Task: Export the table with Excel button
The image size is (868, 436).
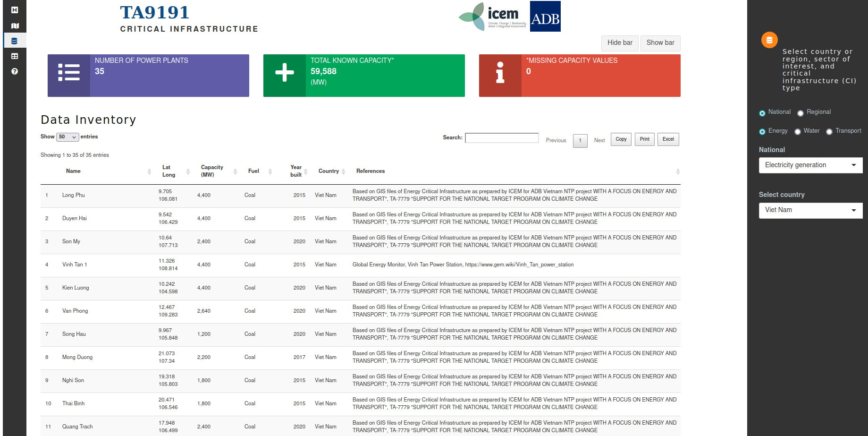Action: pos(668,139)
